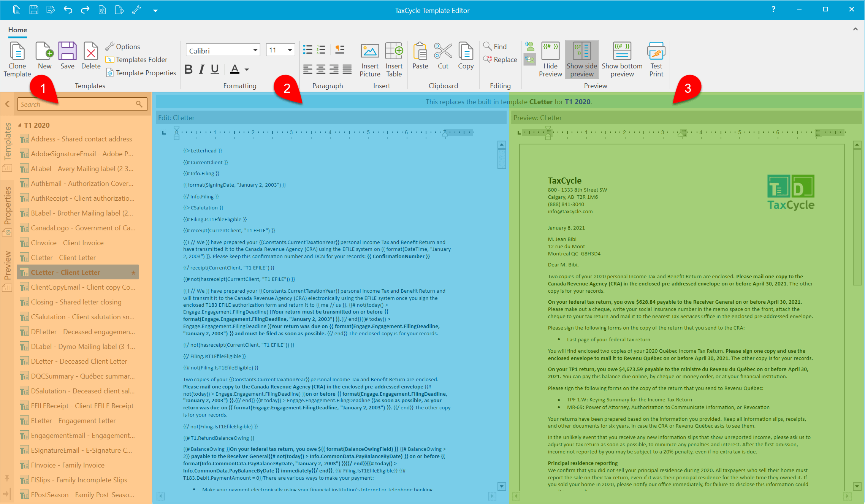Click scroll down arrow in preview pane

click(x=857, y=486)
